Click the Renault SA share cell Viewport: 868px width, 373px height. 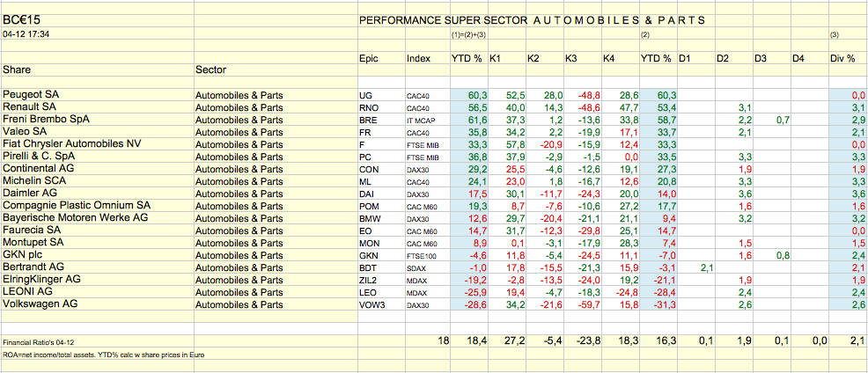[97, 106]
